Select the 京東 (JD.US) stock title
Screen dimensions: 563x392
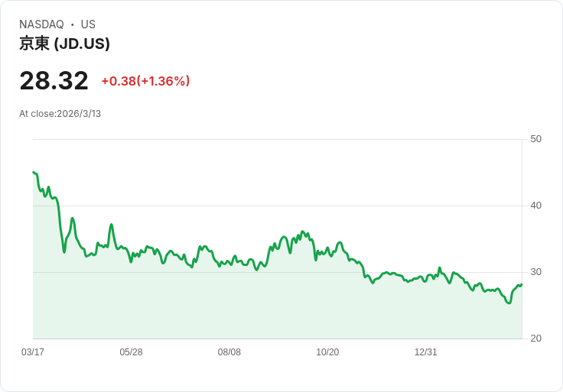tap(64, 44)
